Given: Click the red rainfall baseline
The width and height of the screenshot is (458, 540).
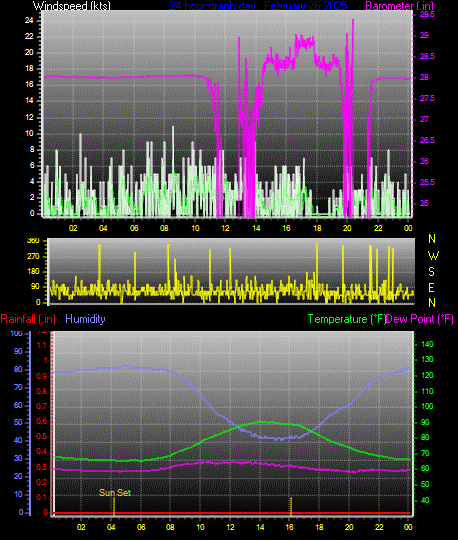Looking at the screenshot, I should coord(232,513).
